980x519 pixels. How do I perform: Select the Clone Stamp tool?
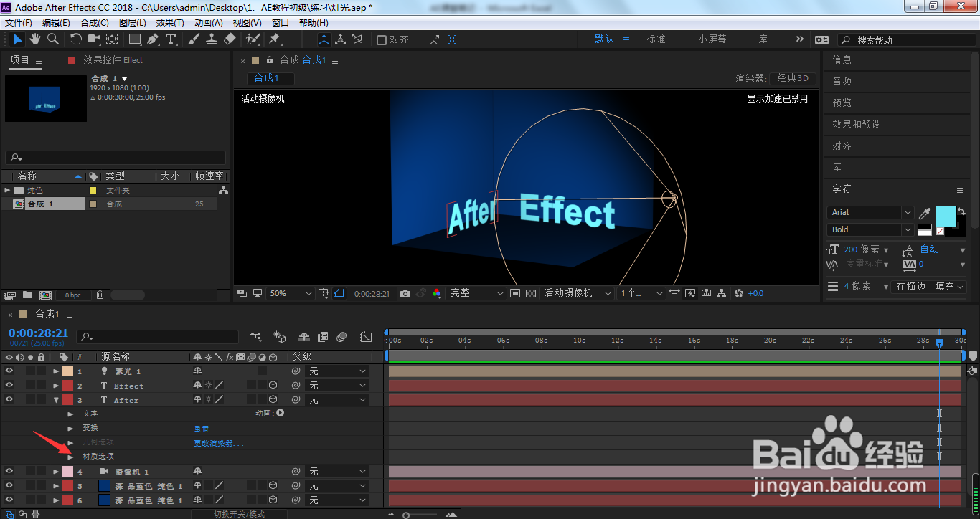pos(212,39)
